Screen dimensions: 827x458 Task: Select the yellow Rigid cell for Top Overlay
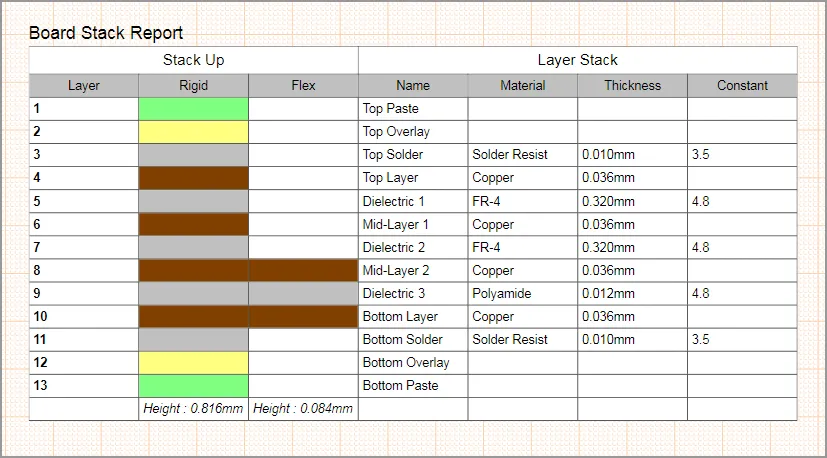click(x=194, y=132)
